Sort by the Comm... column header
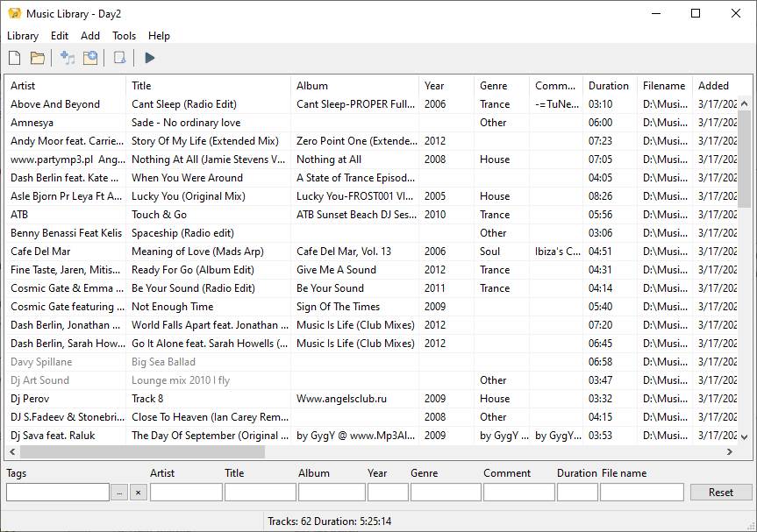This screenshot has width=757, height=532. coord(555,85)
